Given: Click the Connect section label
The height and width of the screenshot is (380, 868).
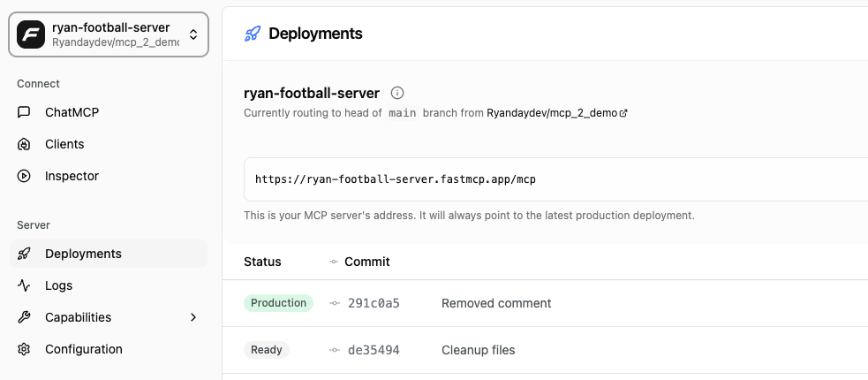Looking at the screenshot, I should tap(38, 84).
